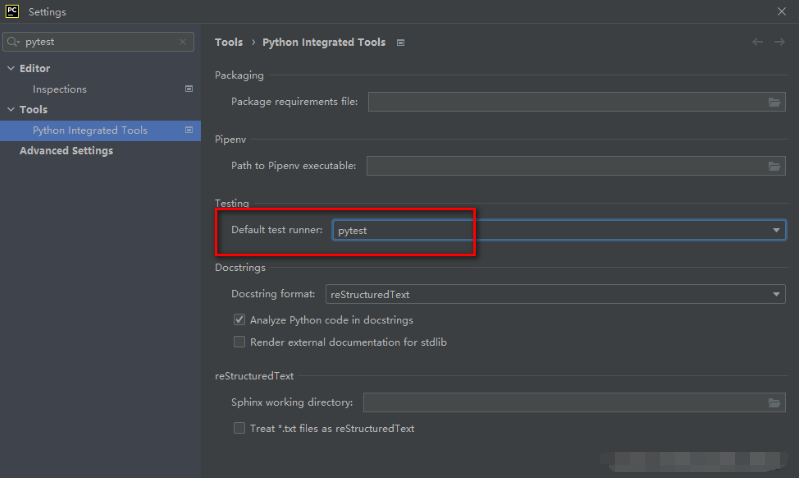
Task: Click the Pipenv section heading
Action: pyautogui.click(x=230, y=139)
